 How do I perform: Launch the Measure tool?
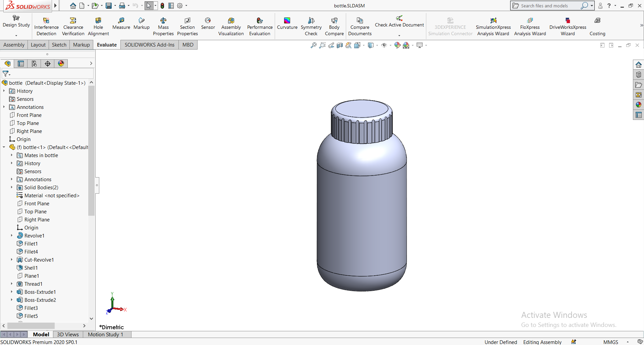pyautogui.click(x=121, y=23)
